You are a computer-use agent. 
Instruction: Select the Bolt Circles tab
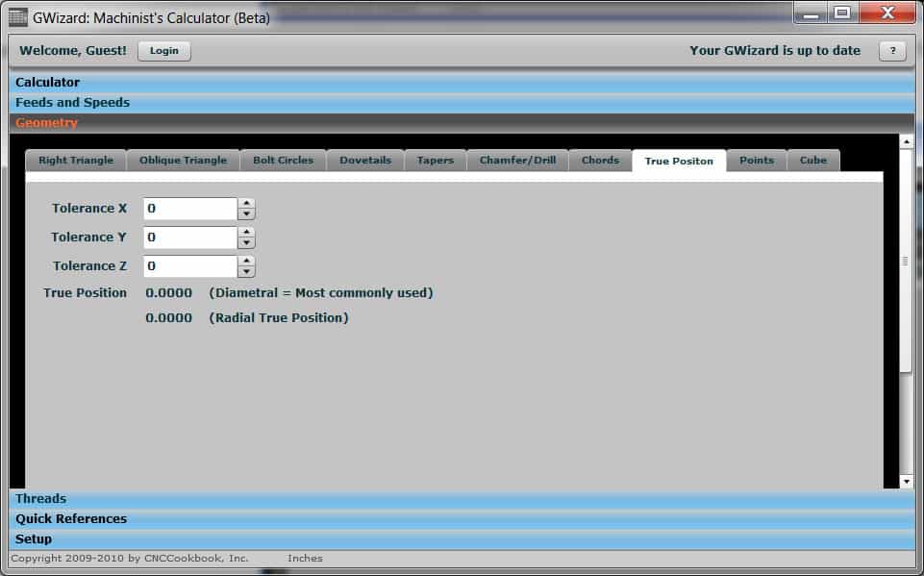(x=282, y=160)
